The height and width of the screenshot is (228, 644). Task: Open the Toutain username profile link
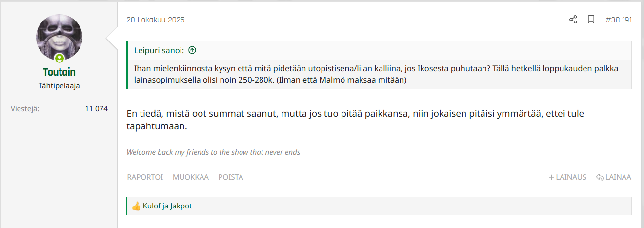59,73
